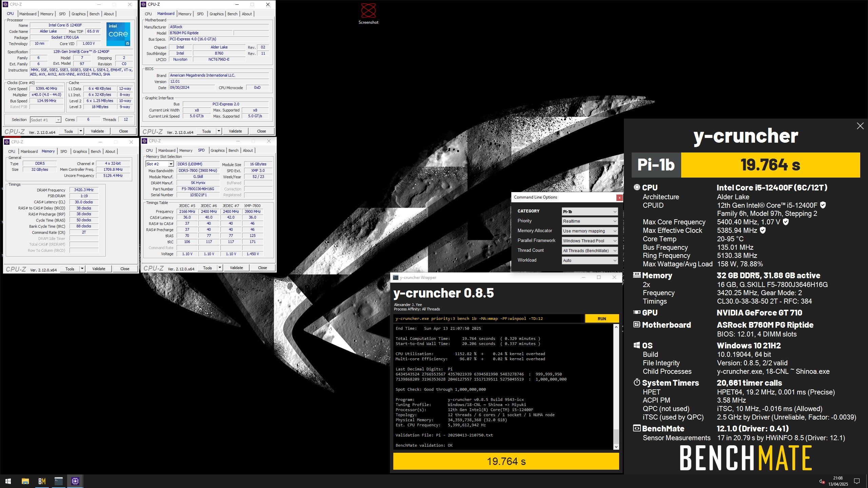Open the Socket #1 selection dropdown

point(45,120)
